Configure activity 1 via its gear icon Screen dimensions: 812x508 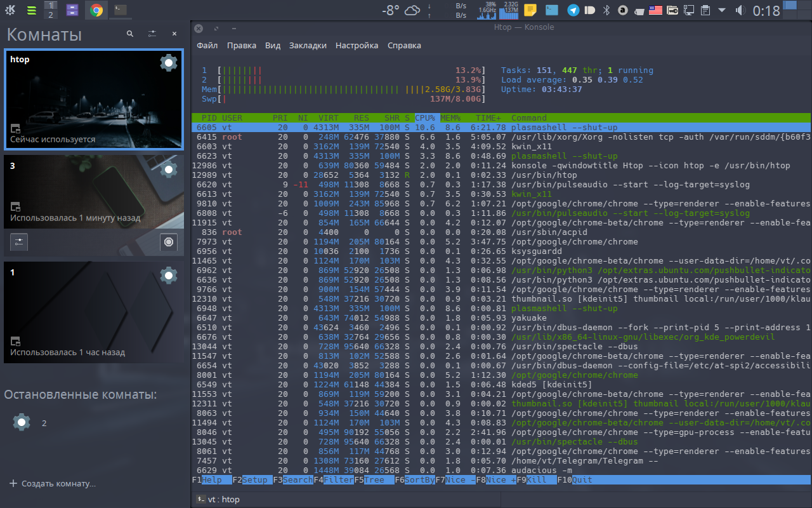[x=168, y=275]
